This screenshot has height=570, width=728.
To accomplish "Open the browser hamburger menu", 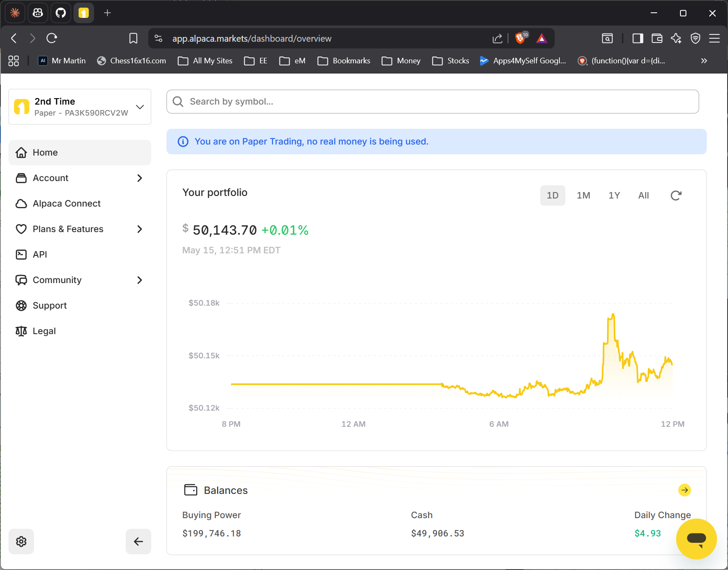I will 714,39.
